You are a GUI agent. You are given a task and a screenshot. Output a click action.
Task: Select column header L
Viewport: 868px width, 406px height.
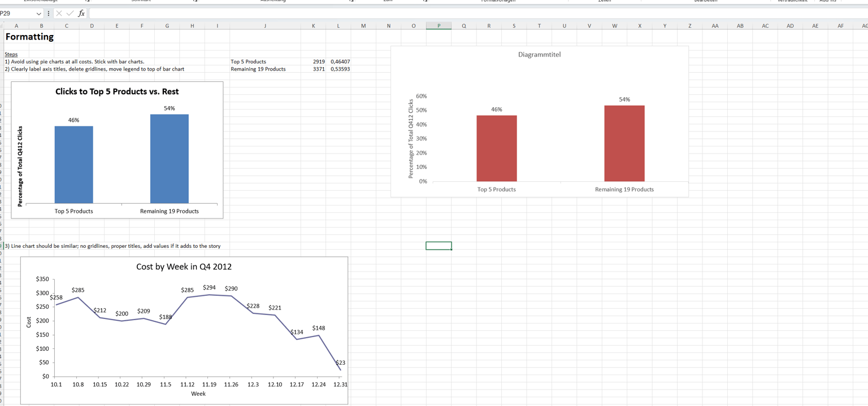coord(338,25)
